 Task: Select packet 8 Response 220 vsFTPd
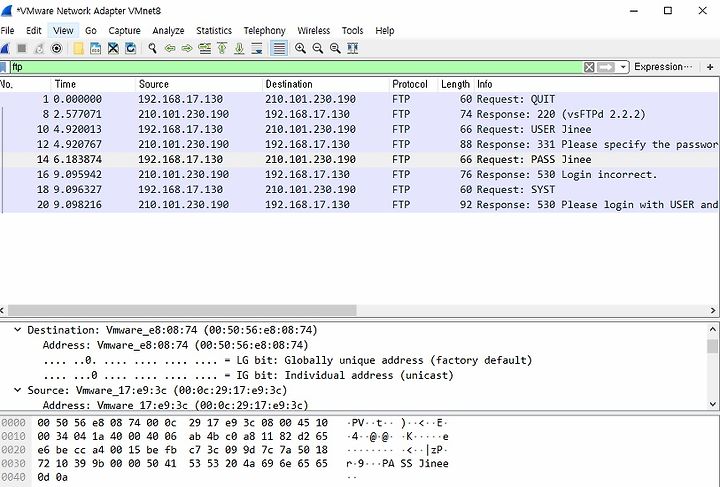pos(359,114)
